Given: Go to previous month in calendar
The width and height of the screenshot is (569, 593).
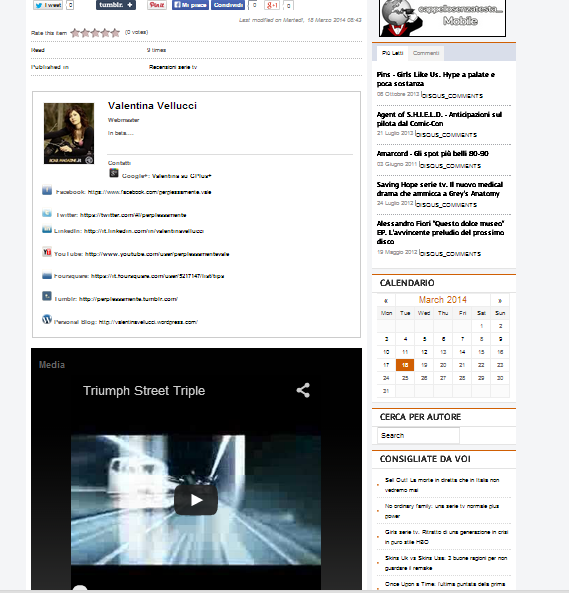Looking at the screenshot, I should pyautogui.click(x=386, y=300).
